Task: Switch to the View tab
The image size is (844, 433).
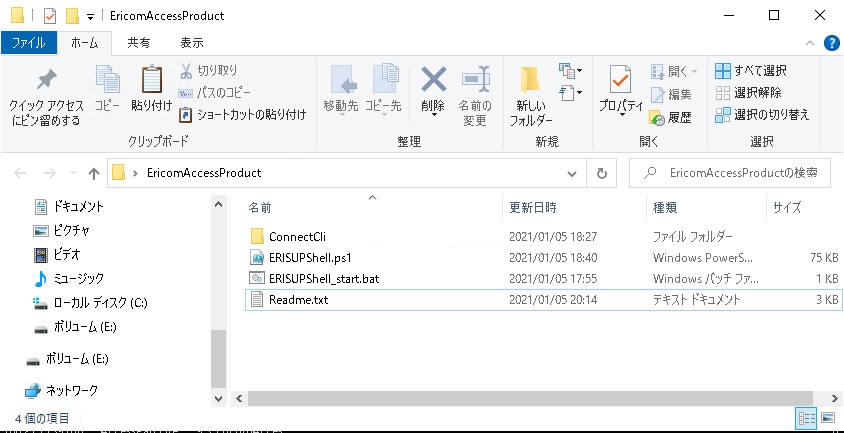Action: point(191,43)
